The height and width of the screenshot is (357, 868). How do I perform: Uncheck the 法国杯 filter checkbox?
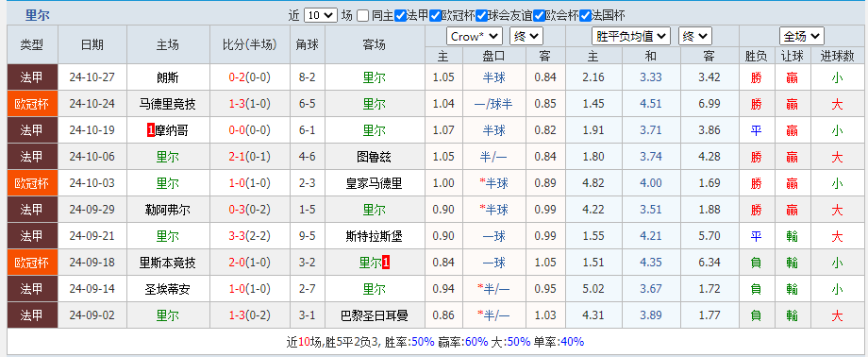click(585, 16)
